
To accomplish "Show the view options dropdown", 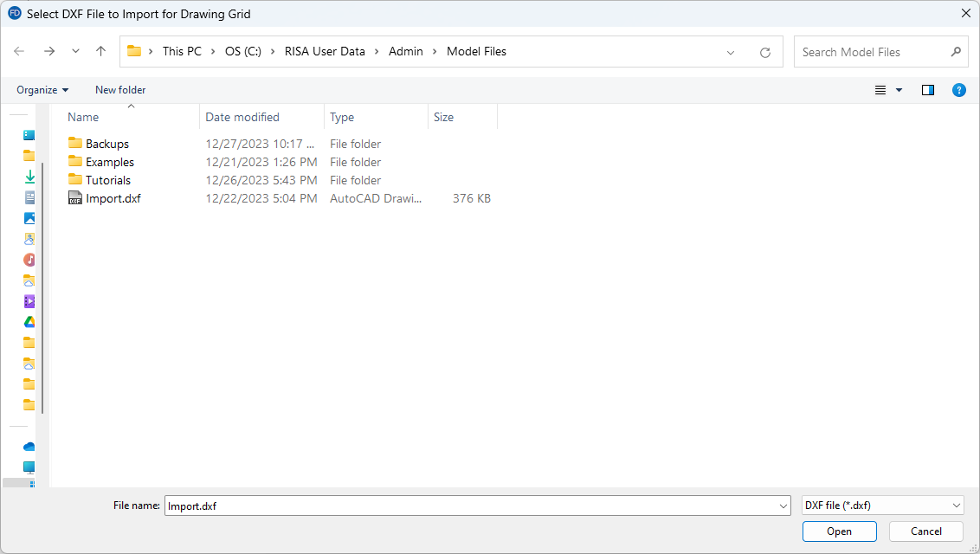I will pos(899,90).
